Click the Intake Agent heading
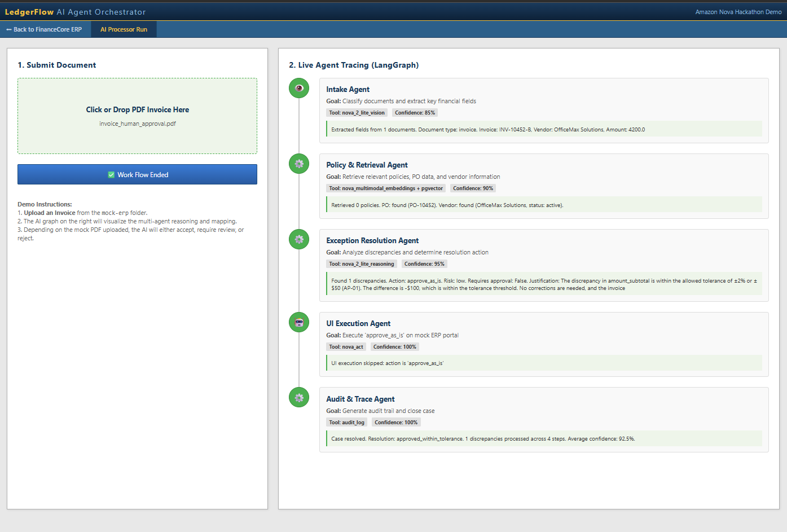The width and height of the screenshot is (787, 532). click(348, 89)
